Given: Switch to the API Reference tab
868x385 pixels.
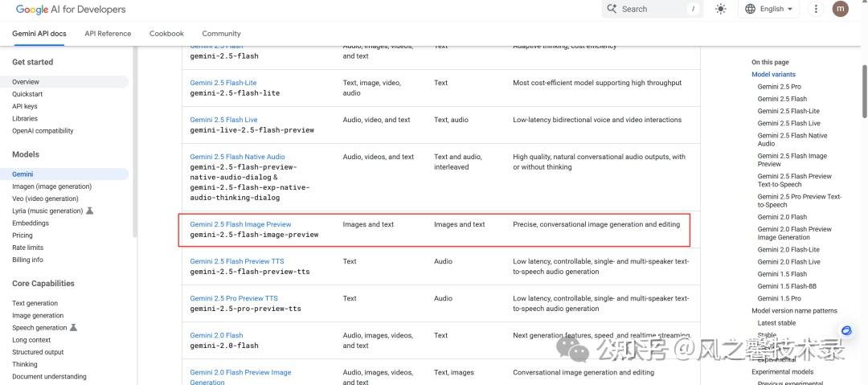Looking at the screenshot, I should coord(108,34).
